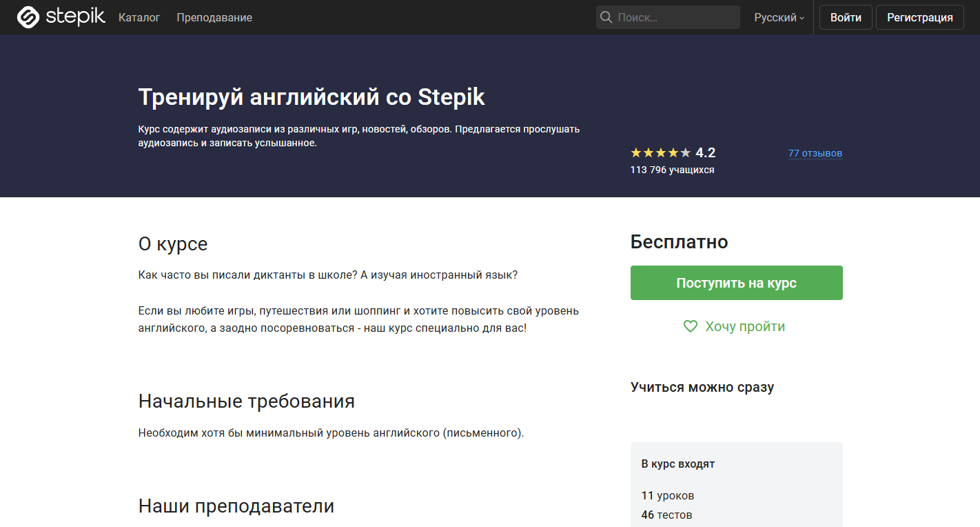Click the Регистрация button
980x527 pixels.
tap(919, 17)
